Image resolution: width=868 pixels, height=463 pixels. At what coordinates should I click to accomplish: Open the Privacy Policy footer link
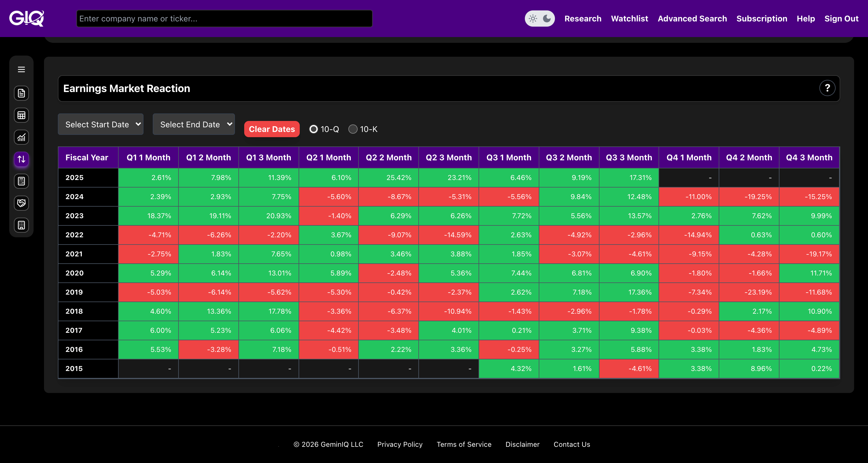400,444
